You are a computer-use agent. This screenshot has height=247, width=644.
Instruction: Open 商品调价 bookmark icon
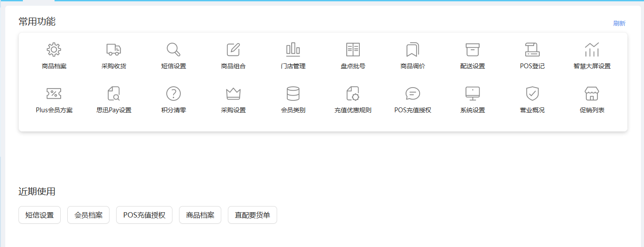pyautogui.click(x=413, y=49)
